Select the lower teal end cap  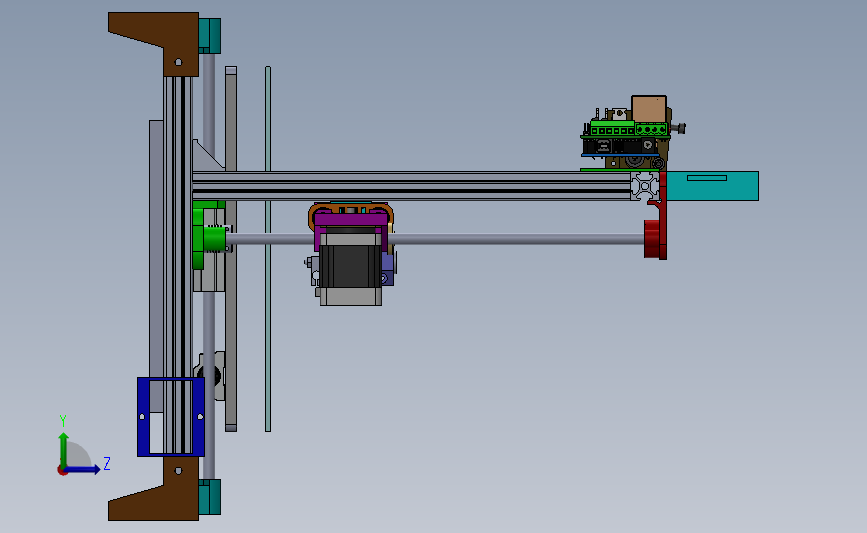(x=210, y=497)
